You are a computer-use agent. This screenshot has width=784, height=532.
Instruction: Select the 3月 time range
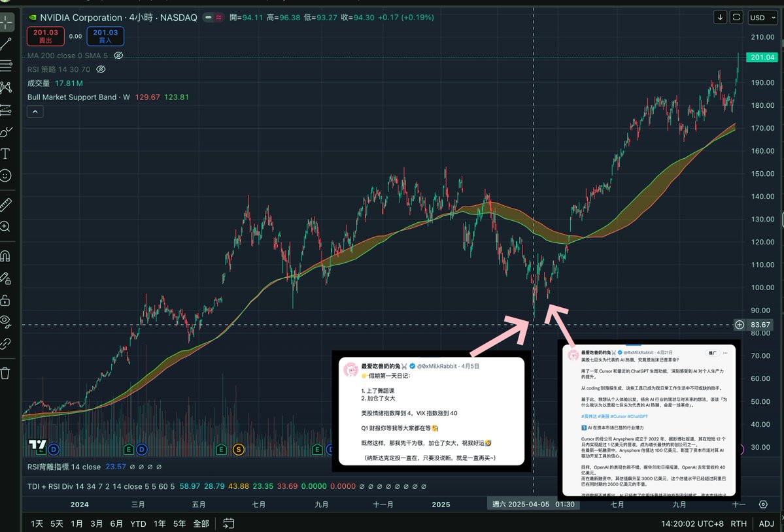(x=97, y=524)
